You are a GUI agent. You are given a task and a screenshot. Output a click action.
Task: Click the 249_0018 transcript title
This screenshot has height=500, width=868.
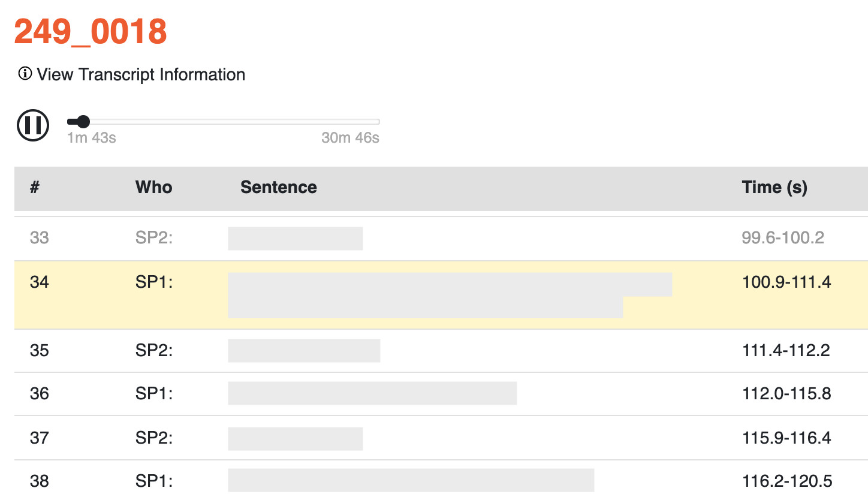pos(91,31)
